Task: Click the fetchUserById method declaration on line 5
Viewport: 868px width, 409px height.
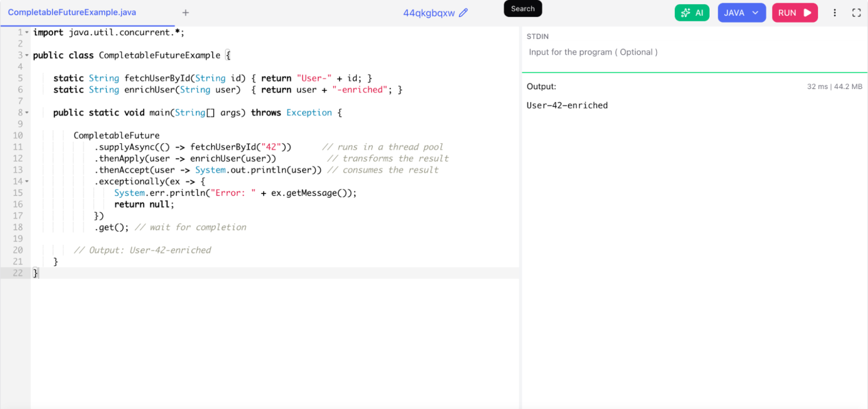Action: [x=213, y=78]
